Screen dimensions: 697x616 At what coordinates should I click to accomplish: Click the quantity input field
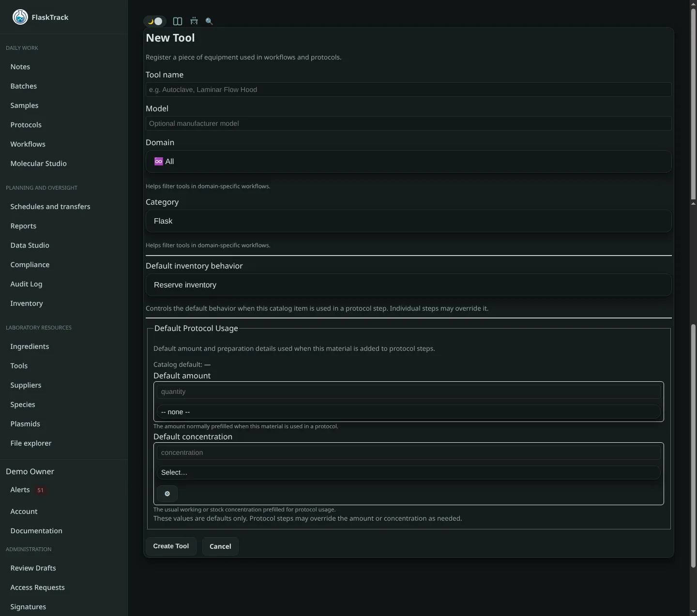[409, 391]
